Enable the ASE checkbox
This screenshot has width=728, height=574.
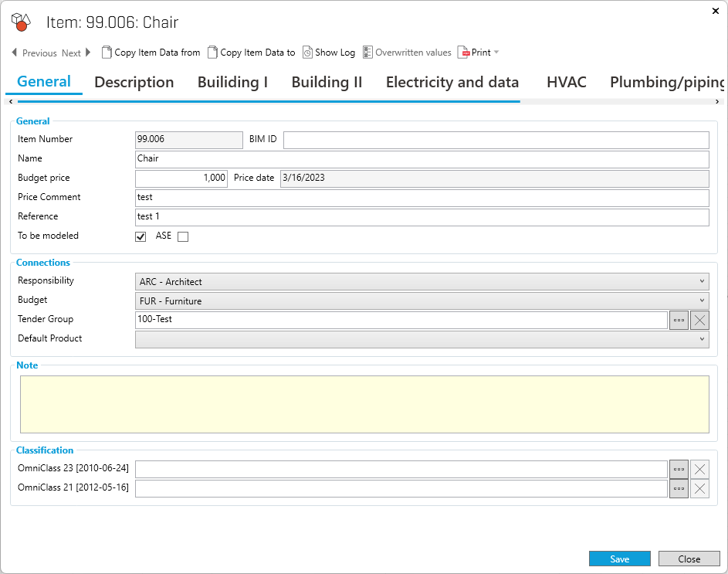click(x=183, y=236)
